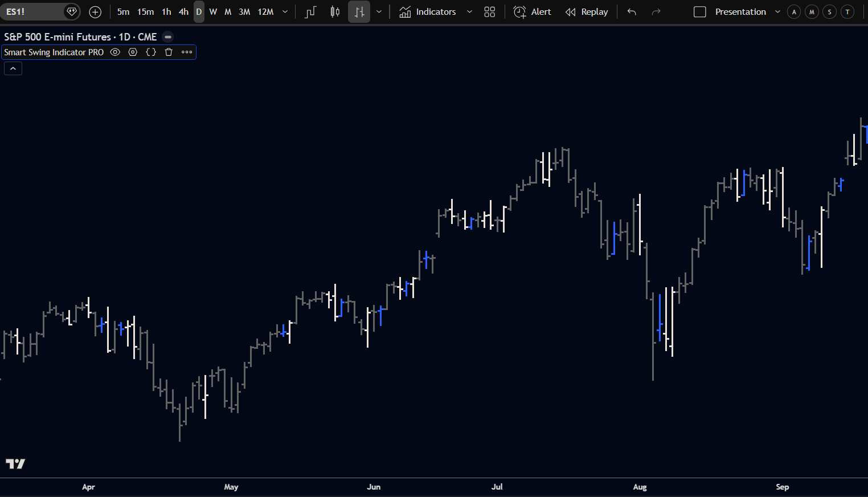Toggle visibility of Smart Swing Indicator PRO
868x497 pixels.
click(x=115, y=52)
